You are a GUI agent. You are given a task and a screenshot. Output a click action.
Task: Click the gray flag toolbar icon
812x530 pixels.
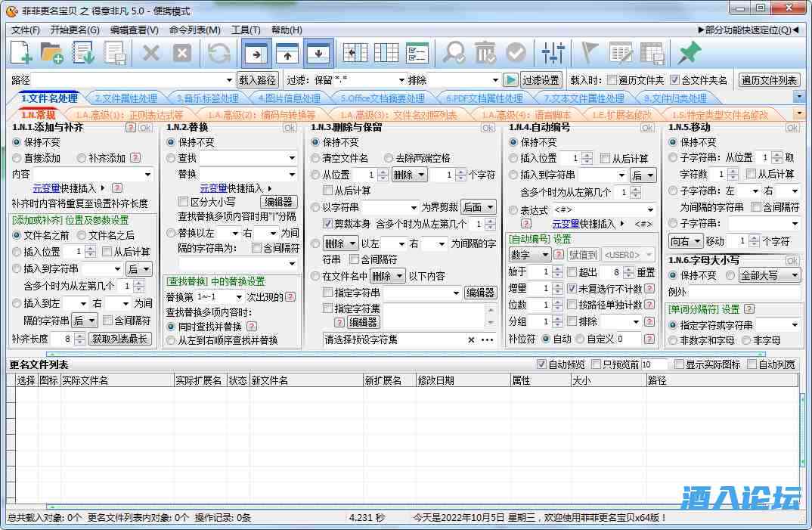click(590, 53)
